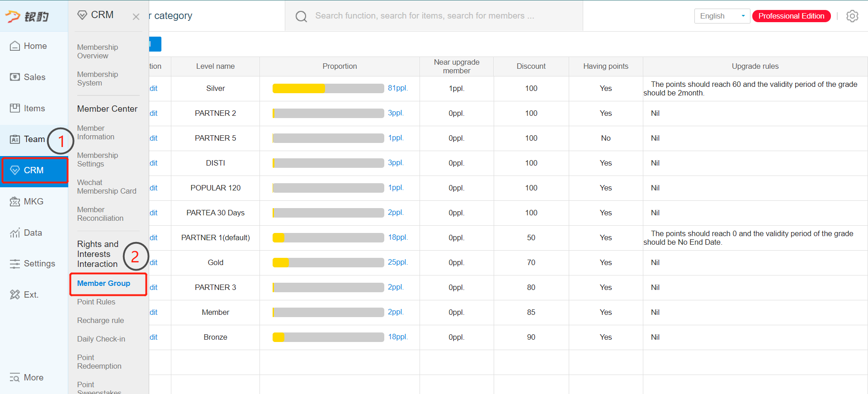Click the search magnifier icon

point(302,17)
